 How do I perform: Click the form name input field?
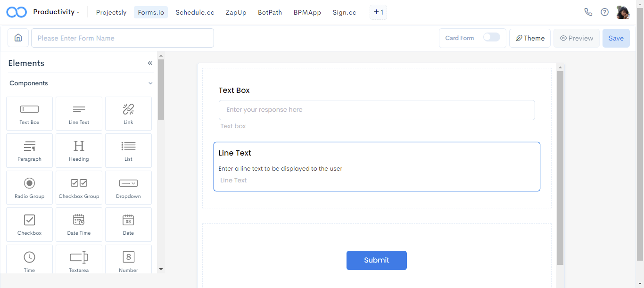[x=123, y=38]
